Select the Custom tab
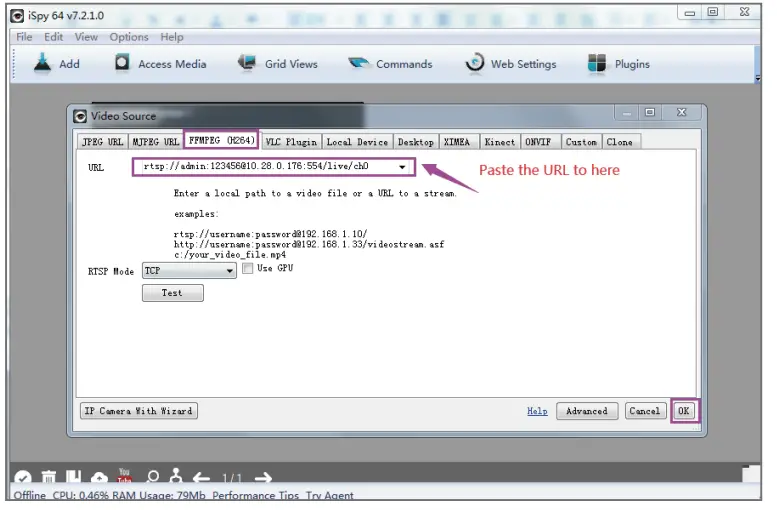The width and height of the screenshot is (777, 510). pyautogui.click(x=581, y=142)
